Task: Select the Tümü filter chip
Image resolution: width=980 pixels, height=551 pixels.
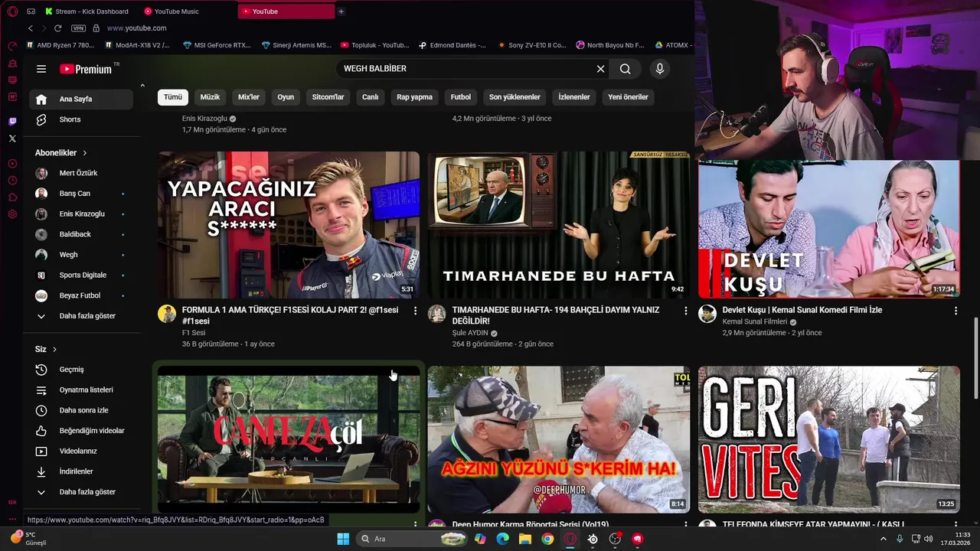Action: (173, 97)
